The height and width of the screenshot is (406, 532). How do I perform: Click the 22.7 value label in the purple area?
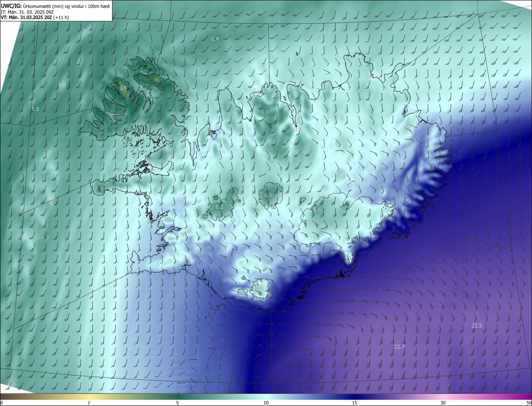399,347
